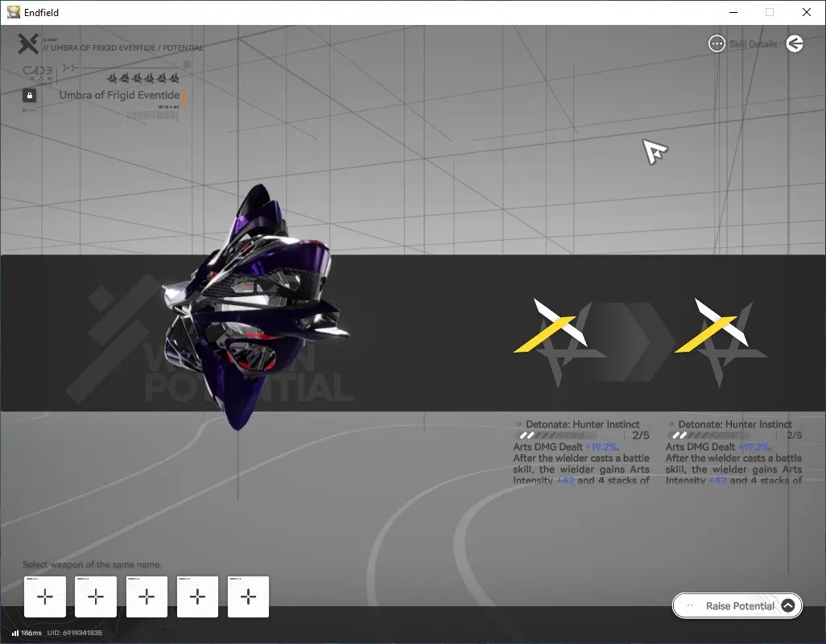Click the Raise Potential button
This screenshot has width=826, height=644.
737,606
